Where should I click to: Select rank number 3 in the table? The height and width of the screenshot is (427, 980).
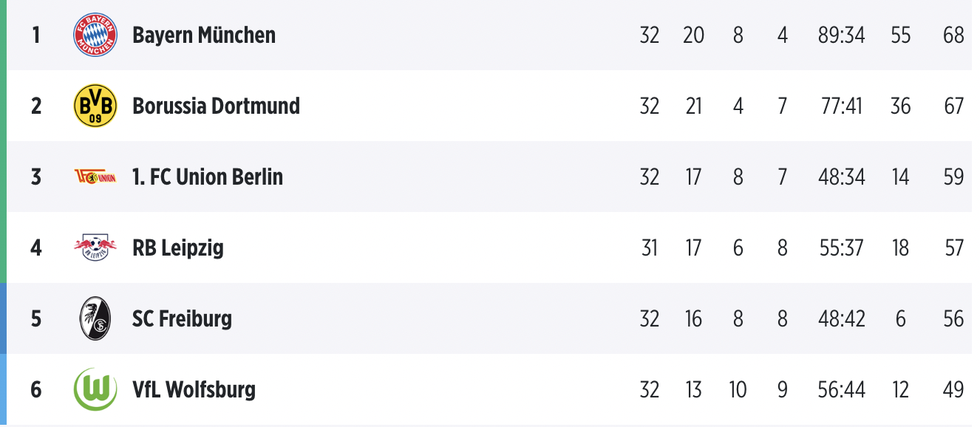point(36,177)
